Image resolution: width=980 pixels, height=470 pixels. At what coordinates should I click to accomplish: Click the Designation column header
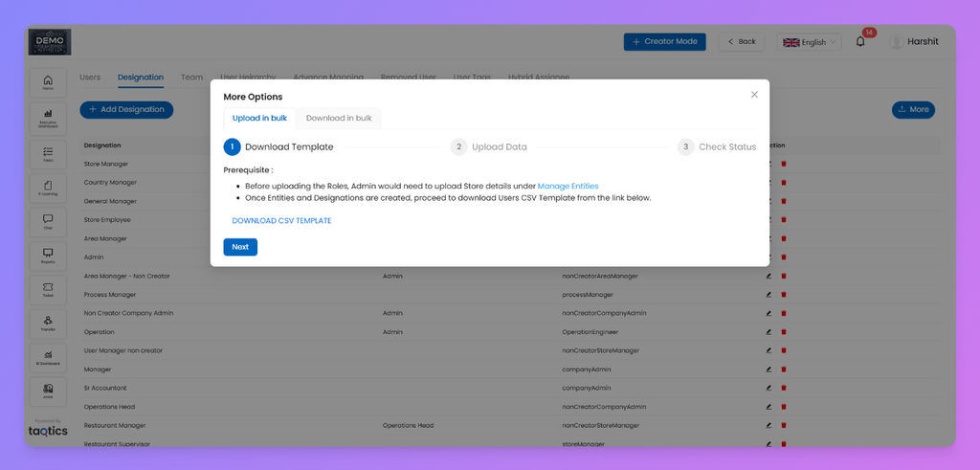[102, 145]
